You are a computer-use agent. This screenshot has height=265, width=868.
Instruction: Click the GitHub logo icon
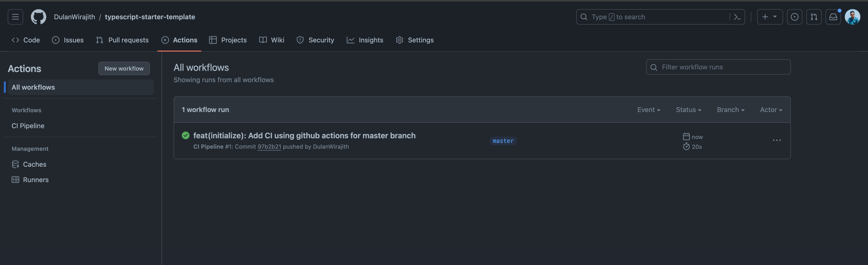click(x=38, y=17)
